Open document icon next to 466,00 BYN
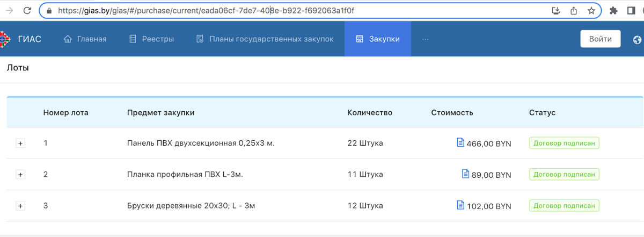The height and width of the screenshot is (237, 644). click(460, 142)
